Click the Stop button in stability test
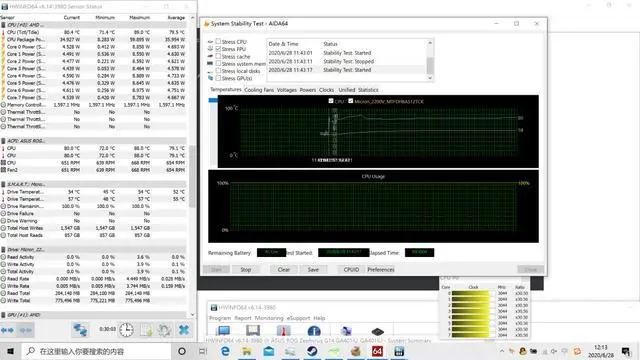This screenshot has height=360, width=640. coord(246,269)
